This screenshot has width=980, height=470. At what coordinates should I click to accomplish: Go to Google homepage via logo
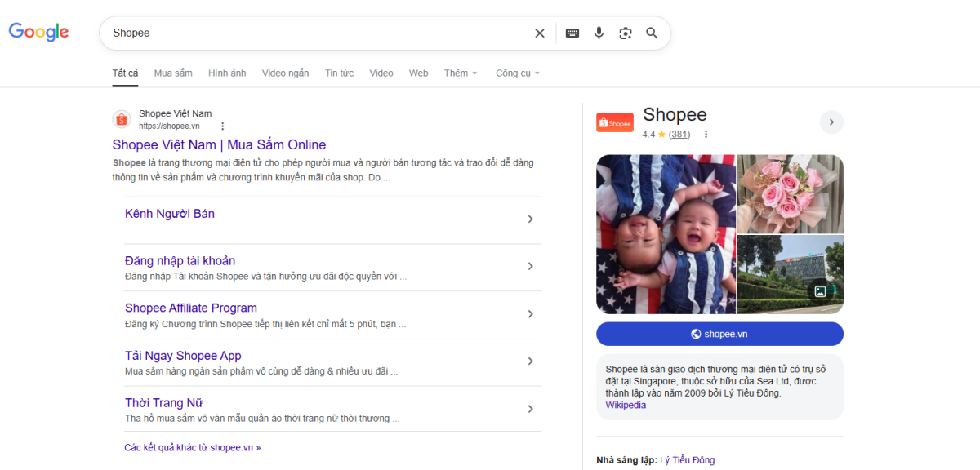[x=38, y=33]
